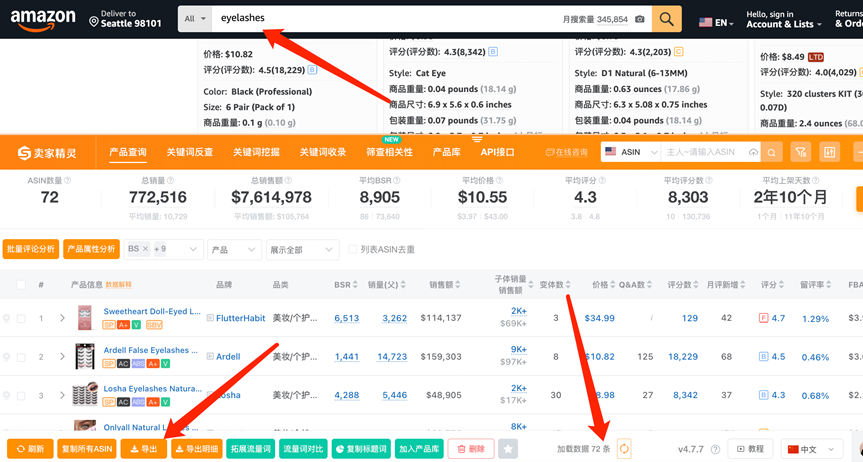This screenshot has height=462, width=863.
Task: Check the row 2 Ardell checkbox
Action: tap(21, 357)
